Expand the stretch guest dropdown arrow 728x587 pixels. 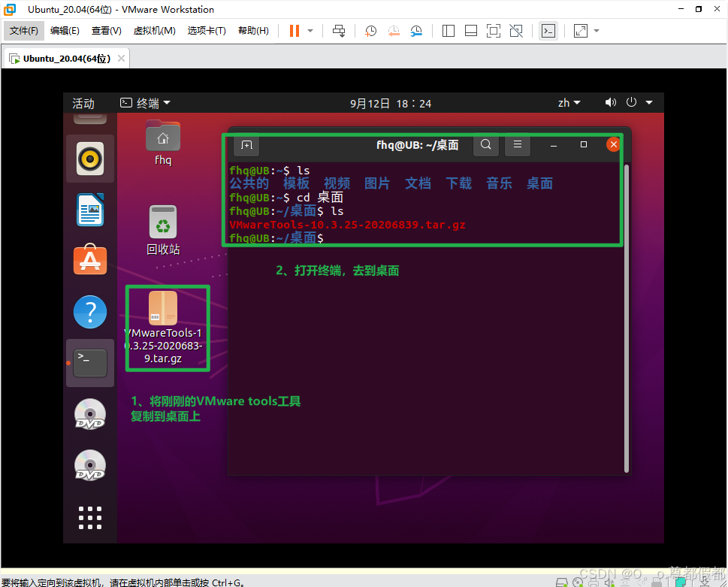597,31
